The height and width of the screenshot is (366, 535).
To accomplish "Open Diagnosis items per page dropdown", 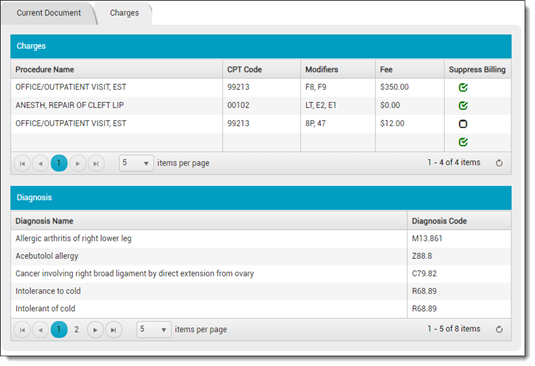I will coord(154,330).
